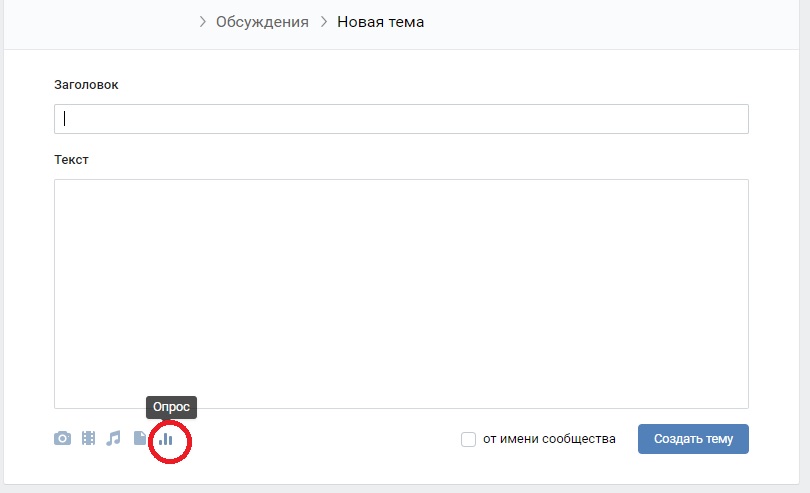The width and height of the screenshot is (810, 493).
Task: Attach a document with the file icon
Action: coord(139,438)
